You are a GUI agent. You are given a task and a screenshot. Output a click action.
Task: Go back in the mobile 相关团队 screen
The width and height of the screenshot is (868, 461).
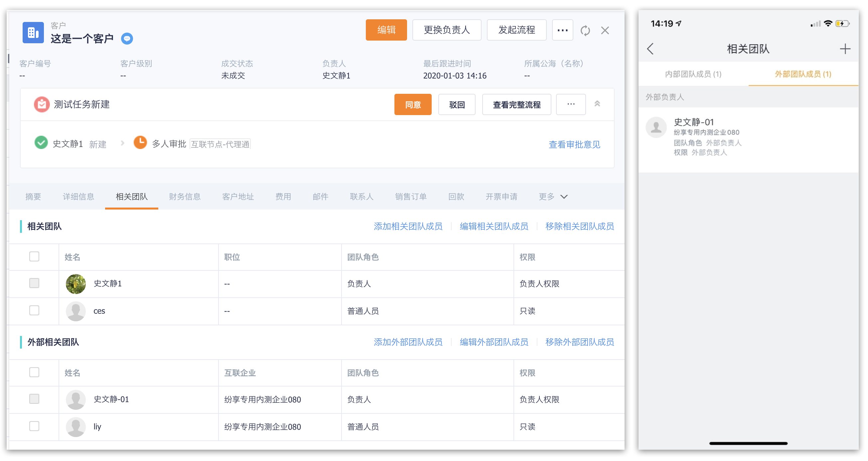tap(650, 49)
